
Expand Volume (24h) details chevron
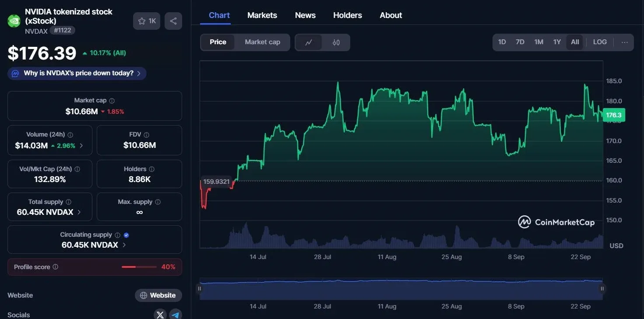coord(81,146)
